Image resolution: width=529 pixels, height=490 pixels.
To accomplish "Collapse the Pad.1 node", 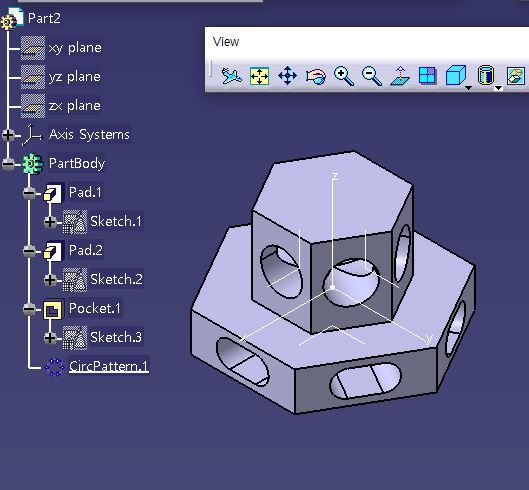I will coord(29,193).
